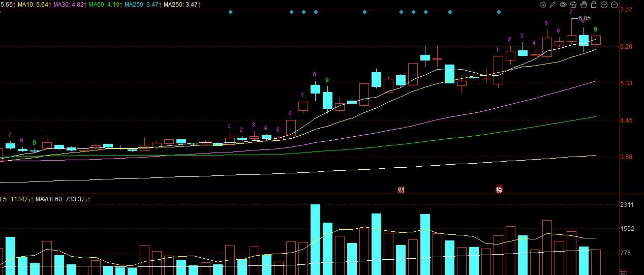
Task: Click the blue diamond marker above the 财 column
Action: click(x=401, y=12)
